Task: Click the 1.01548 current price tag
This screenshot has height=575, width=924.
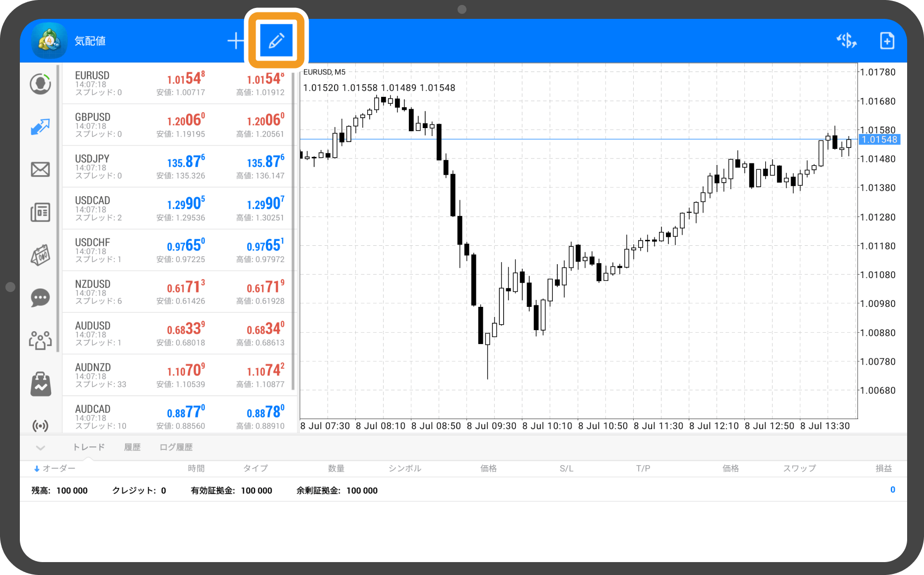Action: pos(879,140)
